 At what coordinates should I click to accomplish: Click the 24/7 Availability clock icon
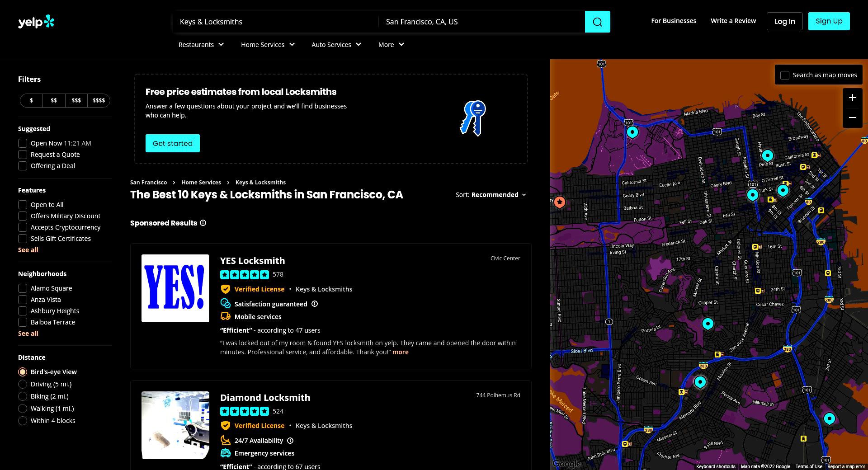225,440
